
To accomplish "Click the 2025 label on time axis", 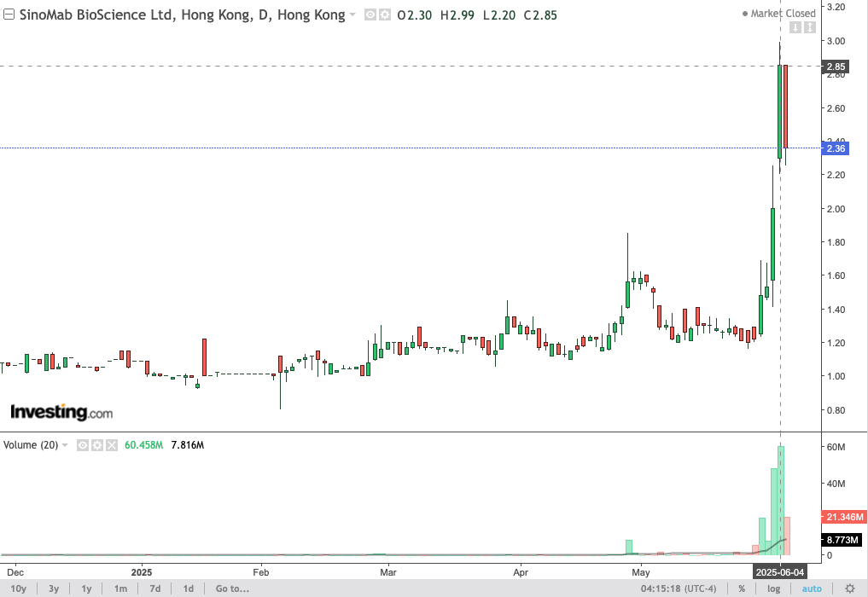I will point(142,572).
